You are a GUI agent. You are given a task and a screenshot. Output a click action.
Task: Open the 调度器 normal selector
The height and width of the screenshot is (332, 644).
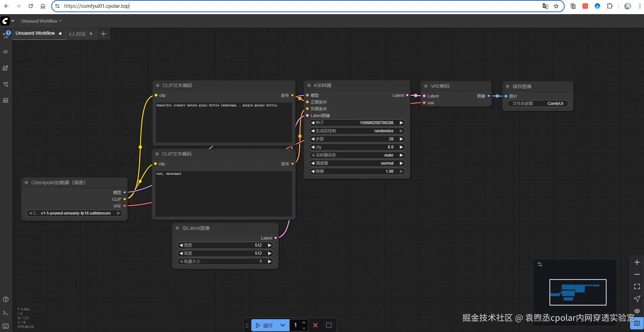pyautogui.click(x=357, y=163)
